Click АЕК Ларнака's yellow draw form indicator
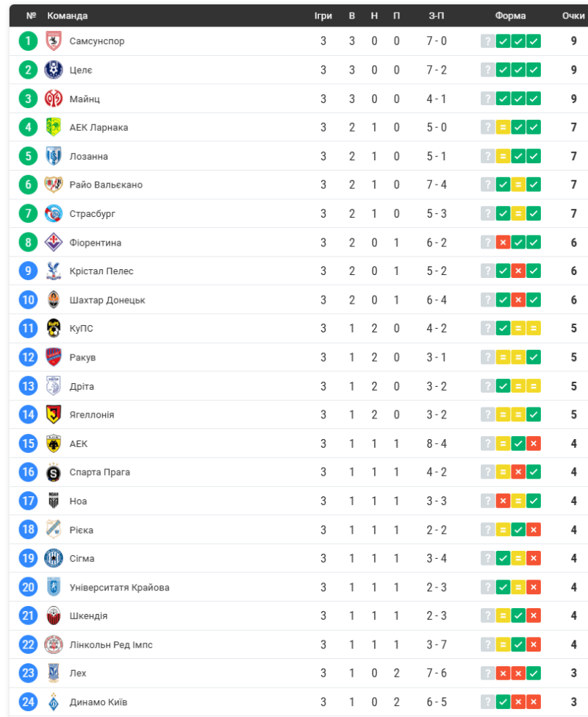This screenshot has height=717, width=588. pos(503,127)
